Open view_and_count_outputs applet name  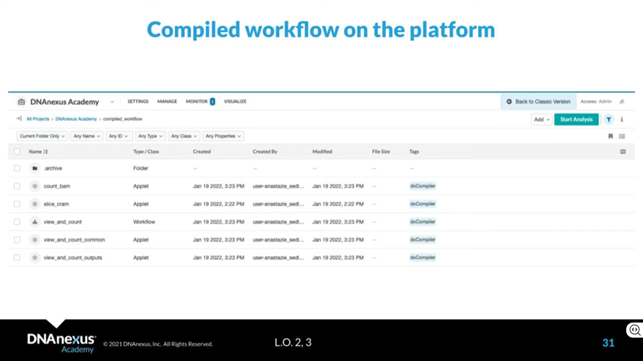click(73, 258)
